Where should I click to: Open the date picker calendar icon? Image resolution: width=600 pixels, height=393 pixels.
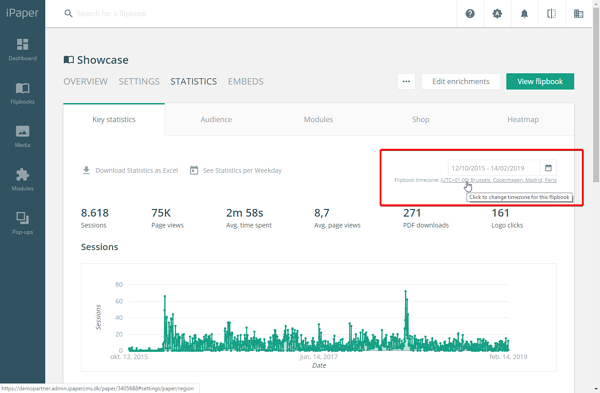(x=548, y=168)
